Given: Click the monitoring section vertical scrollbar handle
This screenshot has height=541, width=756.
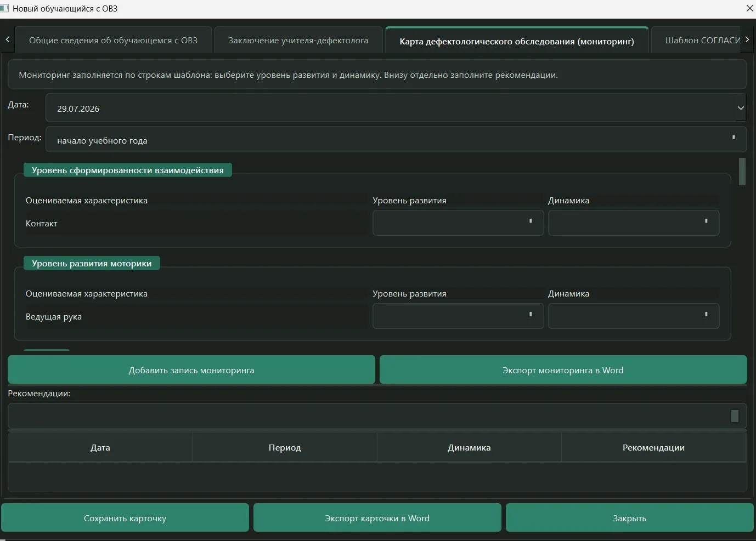Looking at the screenshot, I should (x=742, y=172).
